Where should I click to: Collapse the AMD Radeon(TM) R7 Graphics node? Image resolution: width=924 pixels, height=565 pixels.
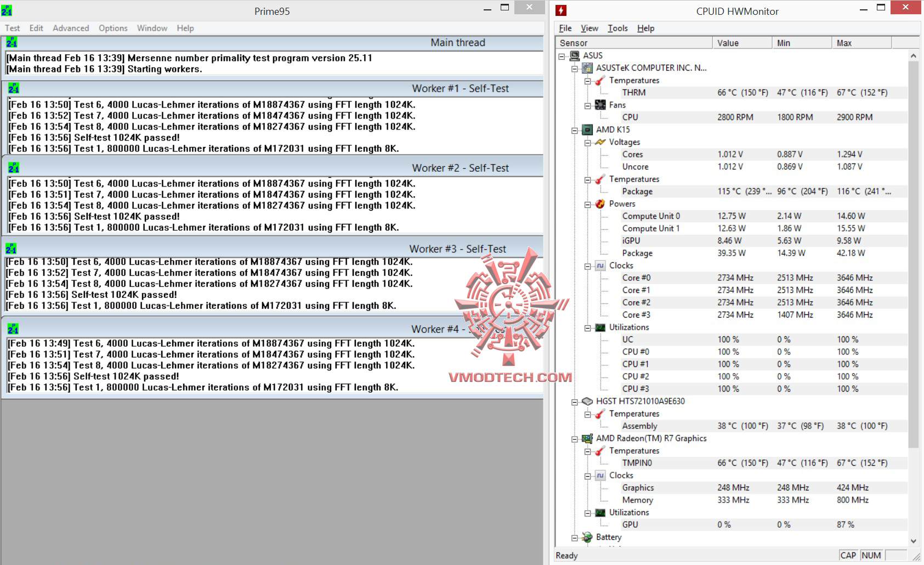tap(575, 439)
